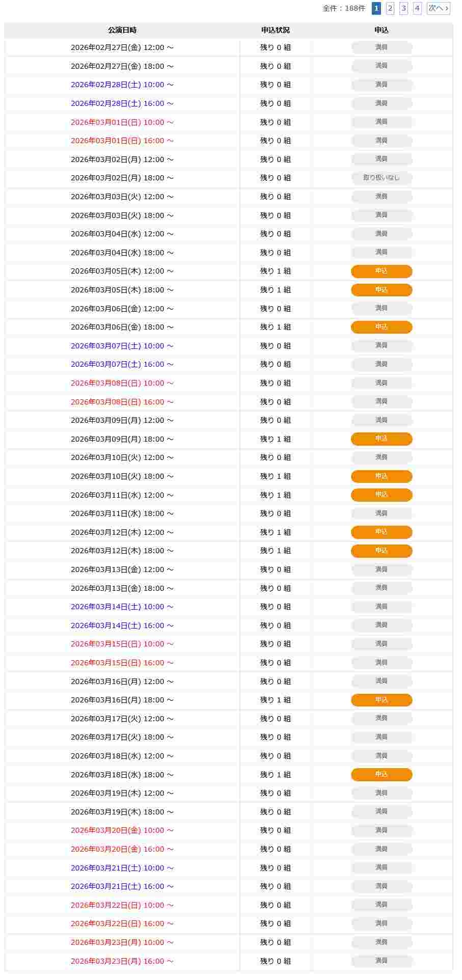Click the 次へ next page link

[438, 8]
